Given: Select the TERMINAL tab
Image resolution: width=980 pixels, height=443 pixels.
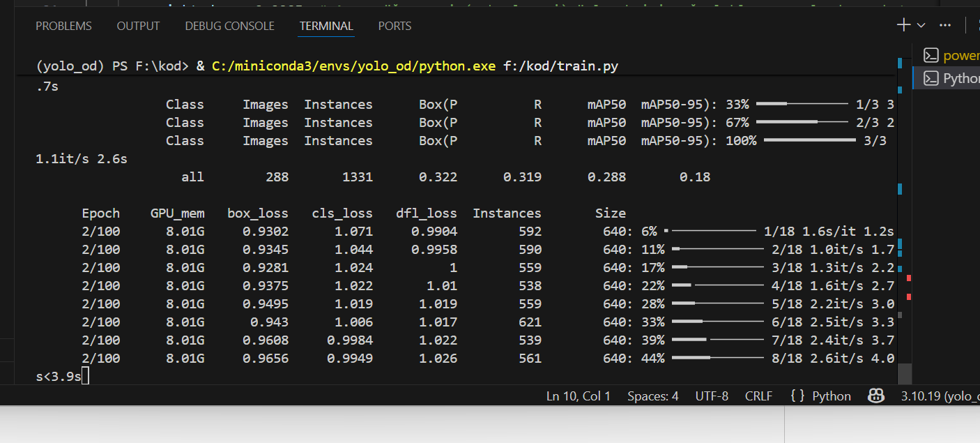Looking at the screenshot, I should point(326,26).
